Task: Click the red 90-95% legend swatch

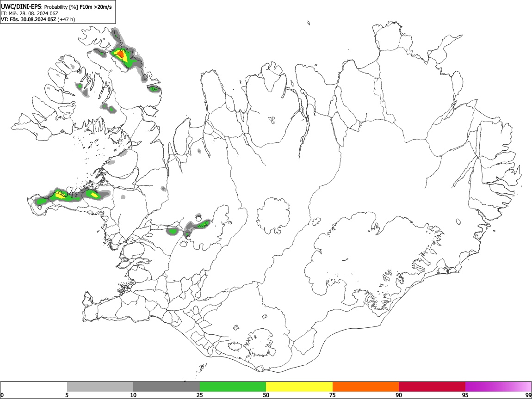Action: tap(432, 387)
